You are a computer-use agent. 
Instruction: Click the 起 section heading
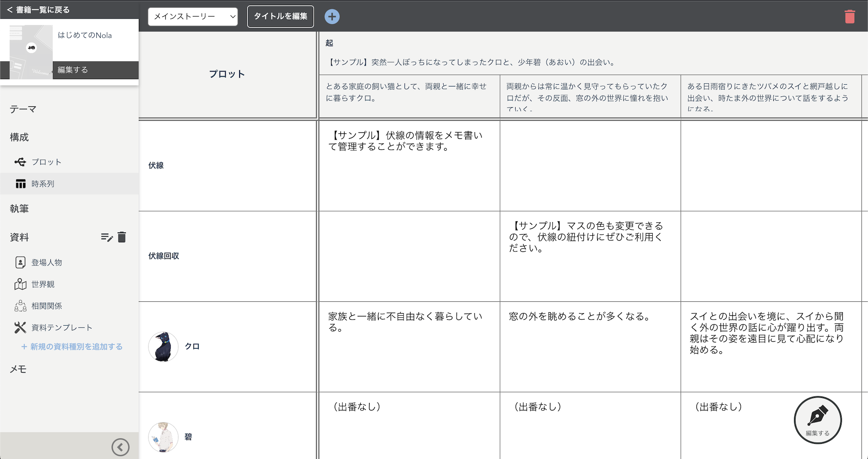[x=329, y=43]
